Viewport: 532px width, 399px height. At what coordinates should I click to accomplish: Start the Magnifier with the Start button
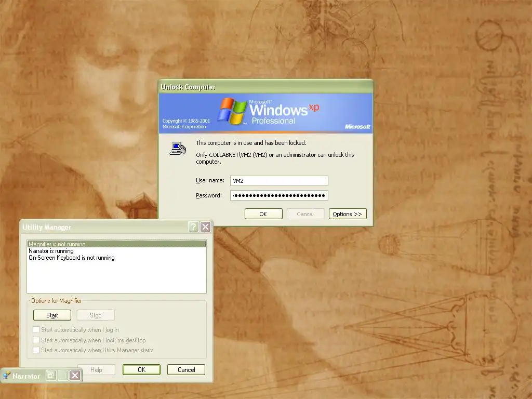[x=52, y=315]
